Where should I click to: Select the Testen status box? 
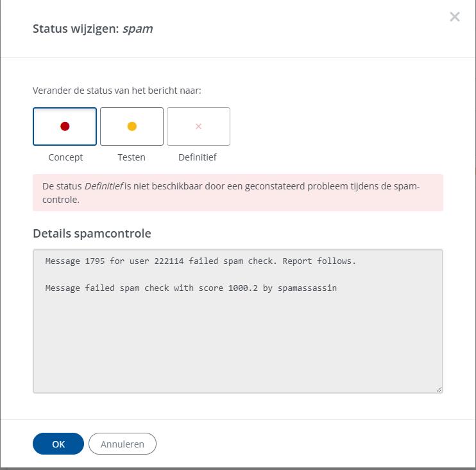pos(132,126)
